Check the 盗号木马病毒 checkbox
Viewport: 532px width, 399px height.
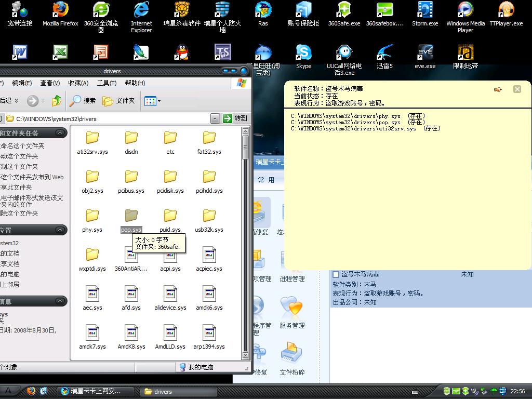pyautogui.click(x=336, y=274)
